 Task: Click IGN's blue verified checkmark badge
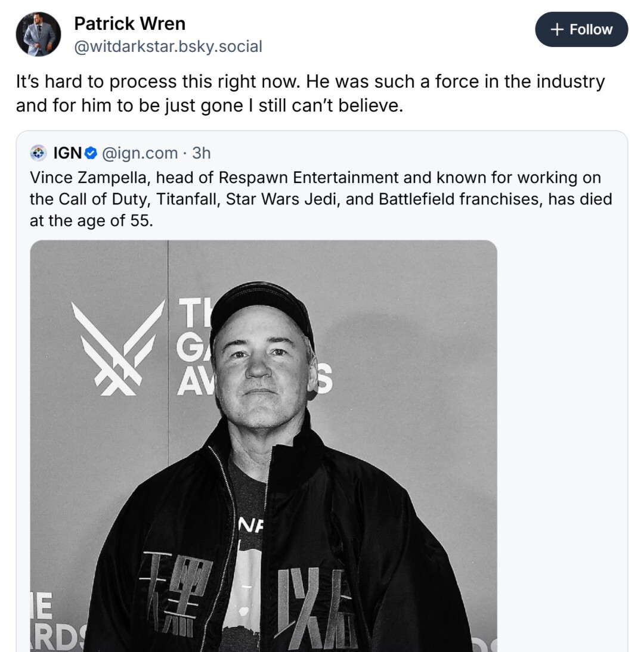[90, 153]
